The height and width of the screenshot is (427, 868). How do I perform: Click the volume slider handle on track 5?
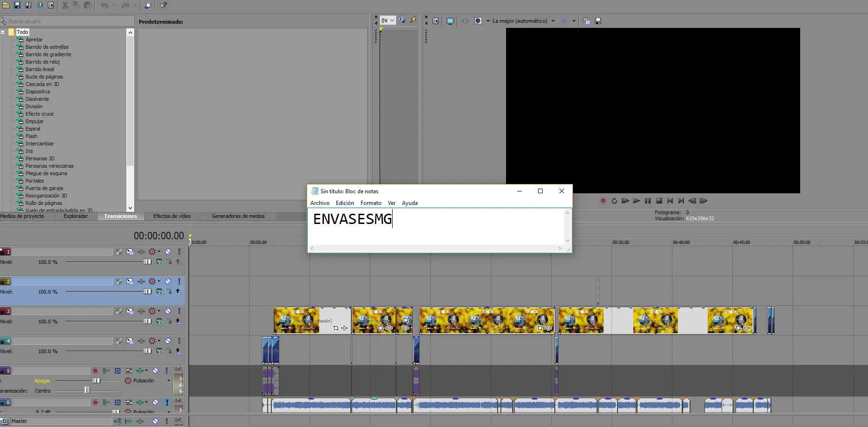(96, 381)
